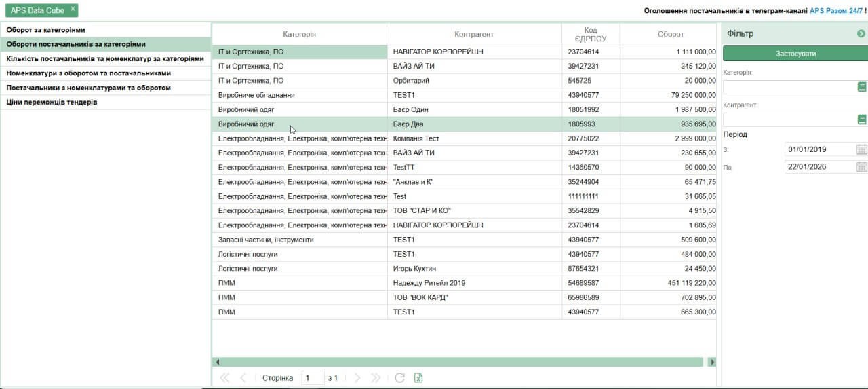Image resolution: width=868 pixels, height=389 pixels.
Task: Refresh the table using the reload icon
Action: tap(399, 378)
